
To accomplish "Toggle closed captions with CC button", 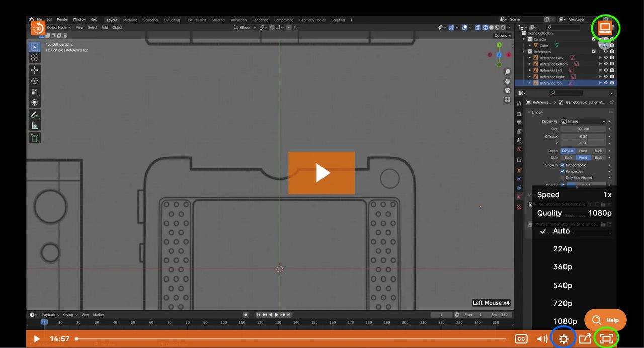I will 521,339.
